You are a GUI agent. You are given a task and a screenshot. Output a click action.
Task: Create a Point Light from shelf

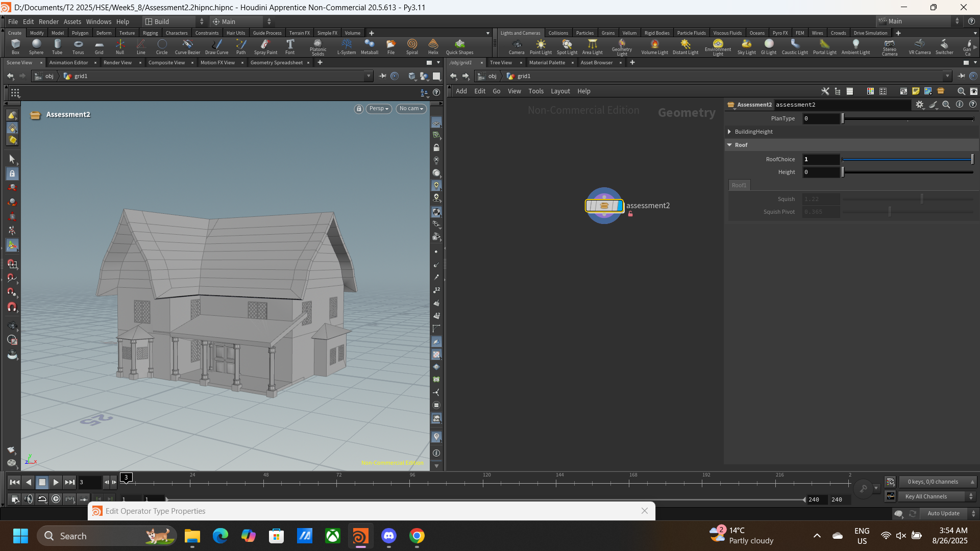click(x=541, y=46)
